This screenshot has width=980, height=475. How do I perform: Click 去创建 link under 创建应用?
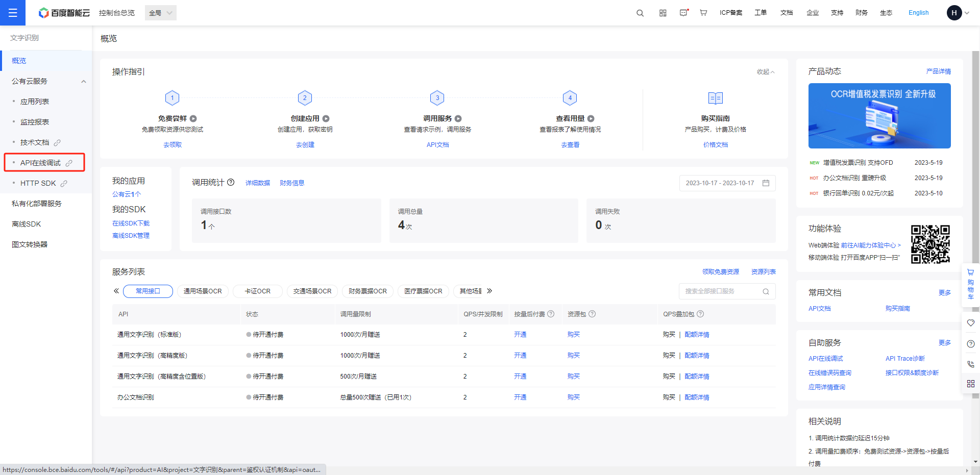[305, 145]
